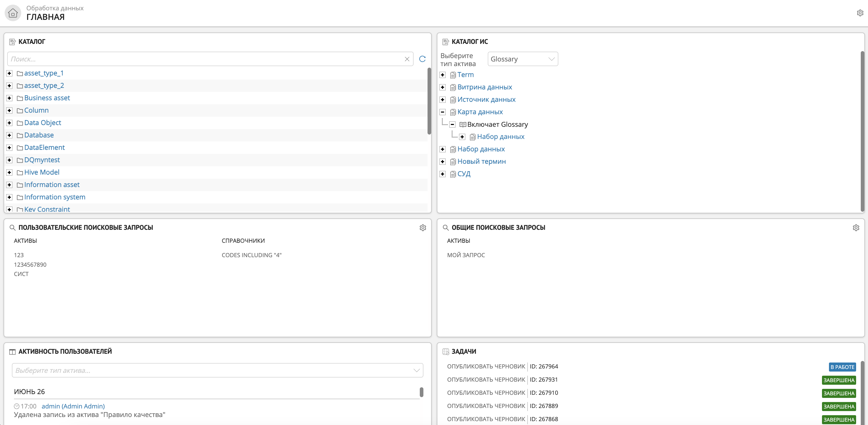Open the Glossary asset type dropdown
868x425 pixels.
click(x=523, y=59)
